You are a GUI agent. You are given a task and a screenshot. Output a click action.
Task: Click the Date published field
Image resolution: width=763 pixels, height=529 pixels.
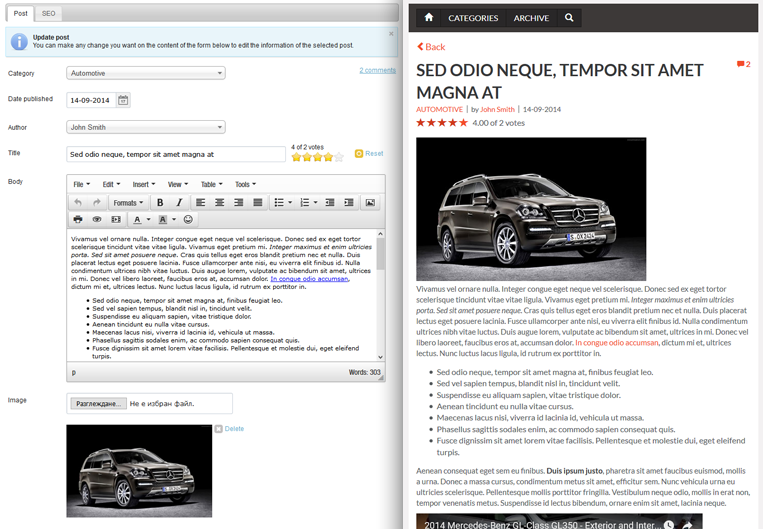click(x=91, y=100)
